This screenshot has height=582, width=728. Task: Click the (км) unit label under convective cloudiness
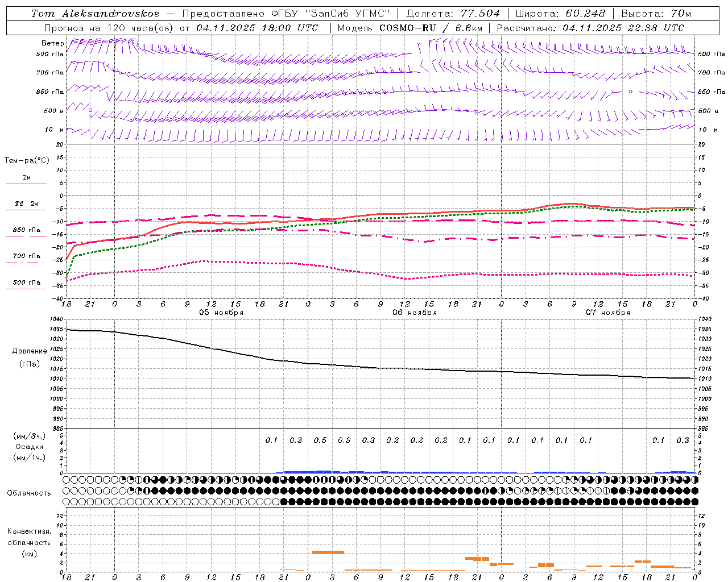coord(29,554)
